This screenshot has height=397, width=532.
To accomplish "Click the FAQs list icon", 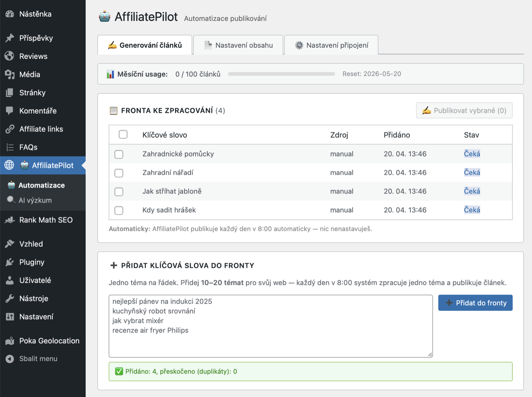I will pyautogui.click(x=10, y=147).
